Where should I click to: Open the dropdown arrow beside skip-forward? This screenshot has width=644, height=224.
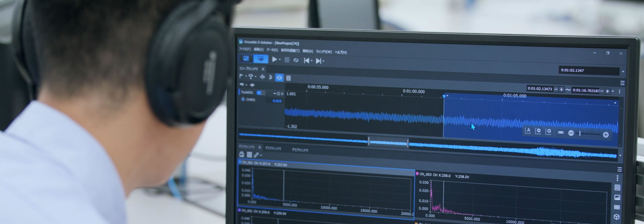tap(324, 61)
